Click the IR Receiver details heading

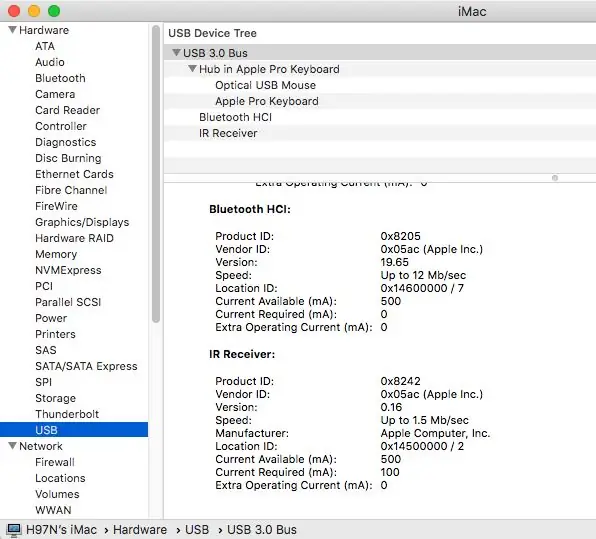(242, 354)
